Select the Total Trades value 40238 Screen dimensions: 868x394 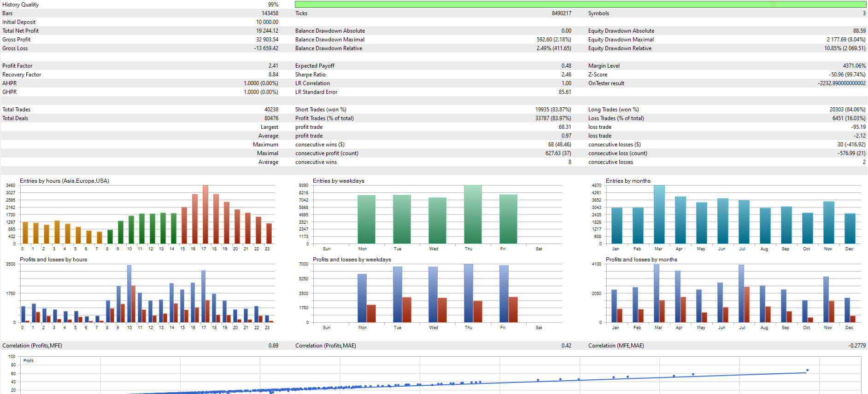(271, 110)
